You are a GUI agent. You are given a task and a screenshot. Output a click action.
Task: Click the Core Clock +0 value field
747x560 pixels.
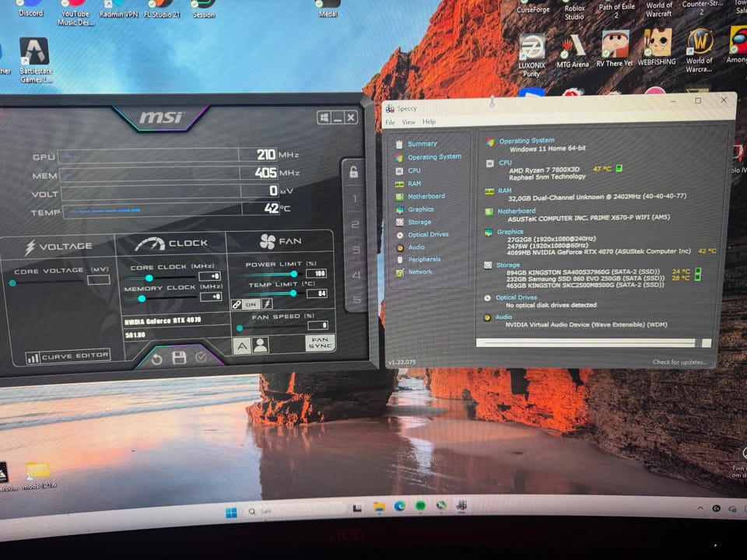tap(210, 276)
